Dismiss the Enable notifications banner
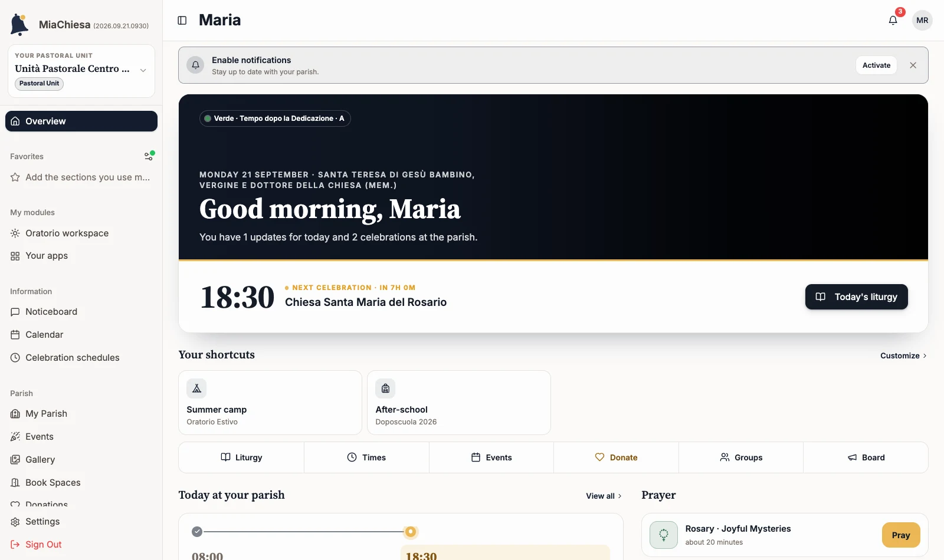Viewport: 944px width, 560px height. 913,65
